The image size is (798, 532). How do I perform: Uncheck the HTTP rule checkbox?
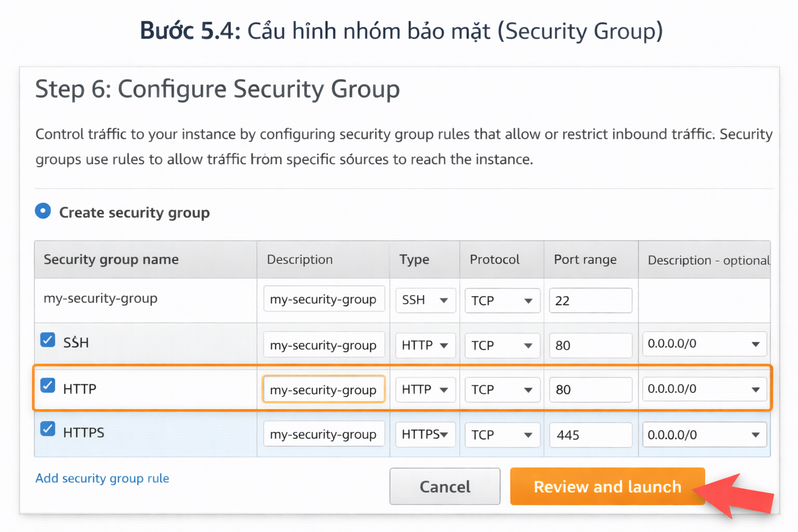click(x=48, y=386)
